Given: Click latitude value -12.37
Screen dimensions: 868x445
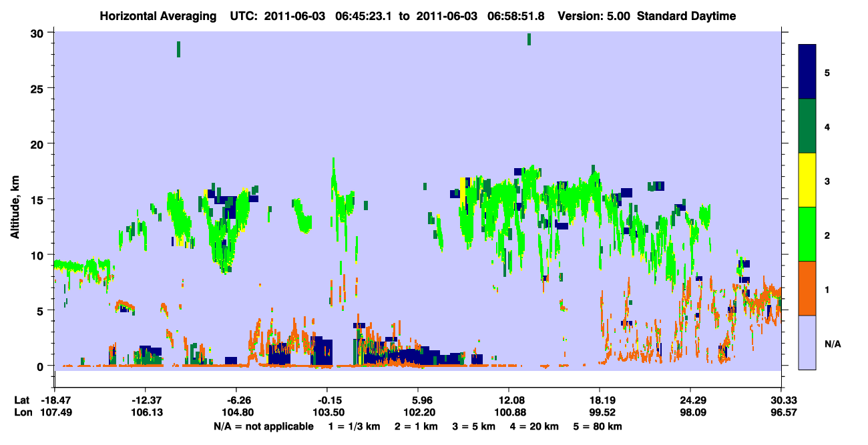Looking at the screenshot, I should coord(144,400).
